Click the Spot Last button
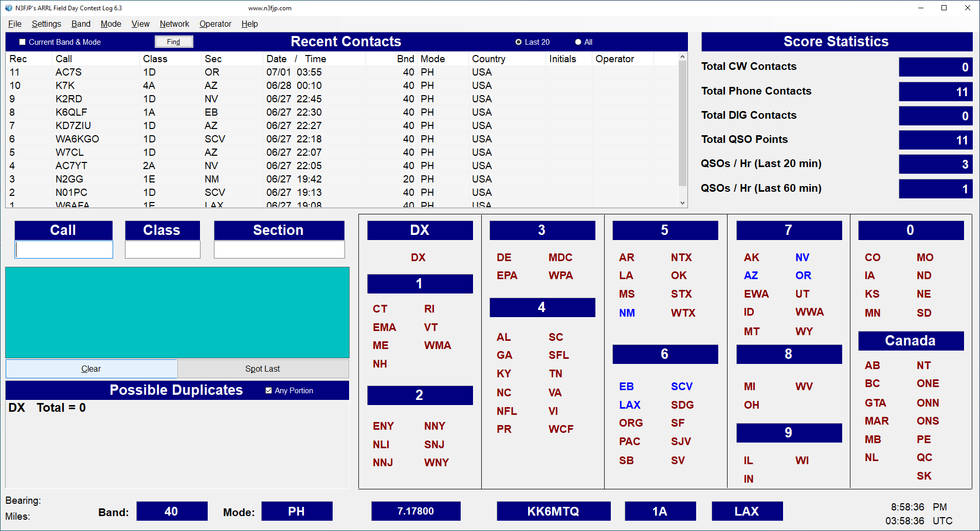980x531 pixels. click(263, 369)
